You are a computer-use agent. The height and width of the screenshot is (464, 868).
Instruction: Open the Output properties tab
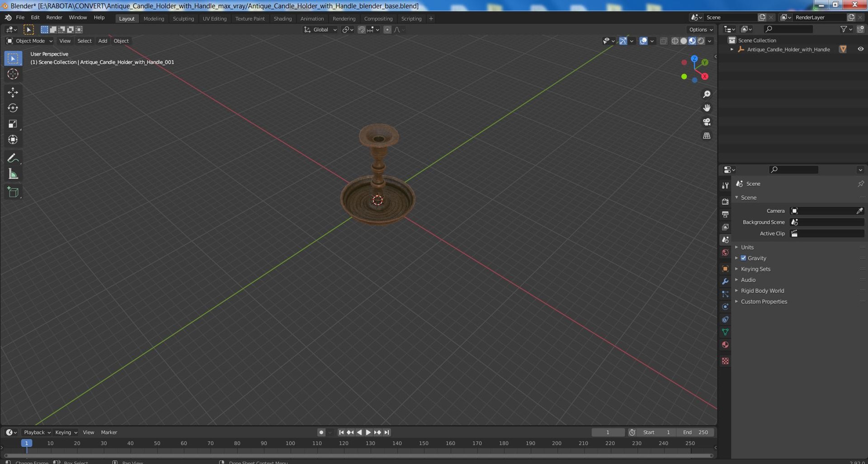pos(725,214)
